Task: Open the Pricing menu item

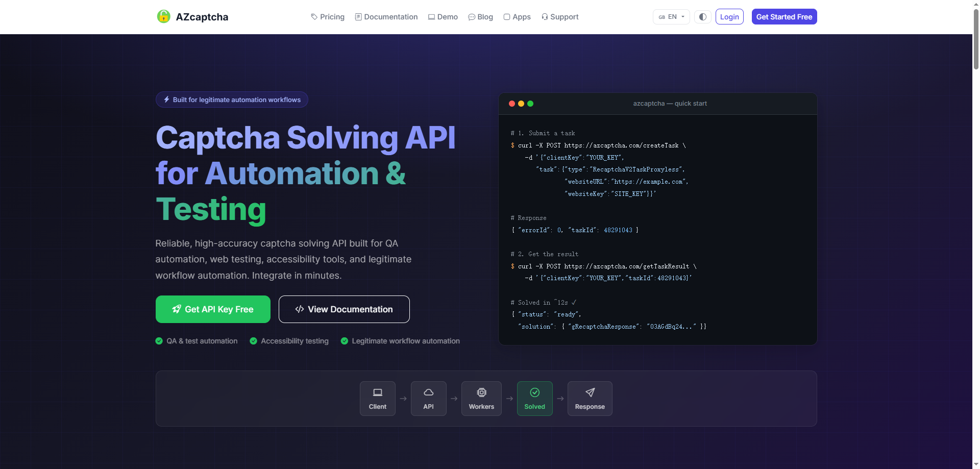Action: [328, 17]
